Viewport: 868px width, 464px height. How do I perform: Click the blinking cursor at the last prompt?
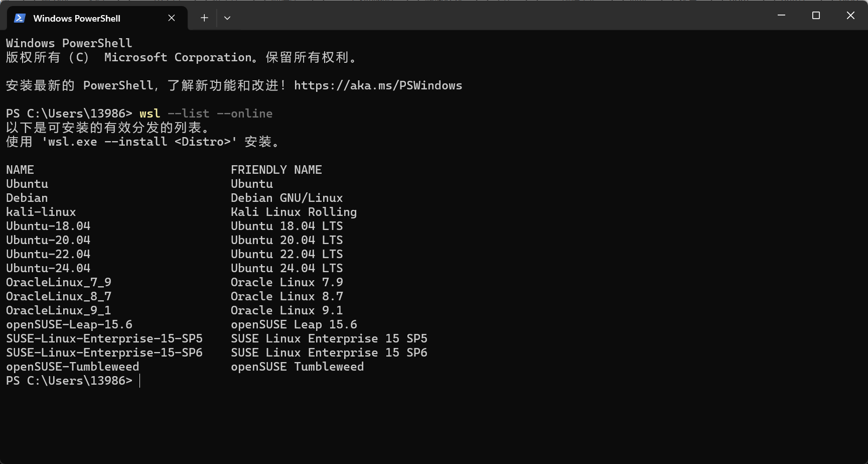tap(140, 381)
